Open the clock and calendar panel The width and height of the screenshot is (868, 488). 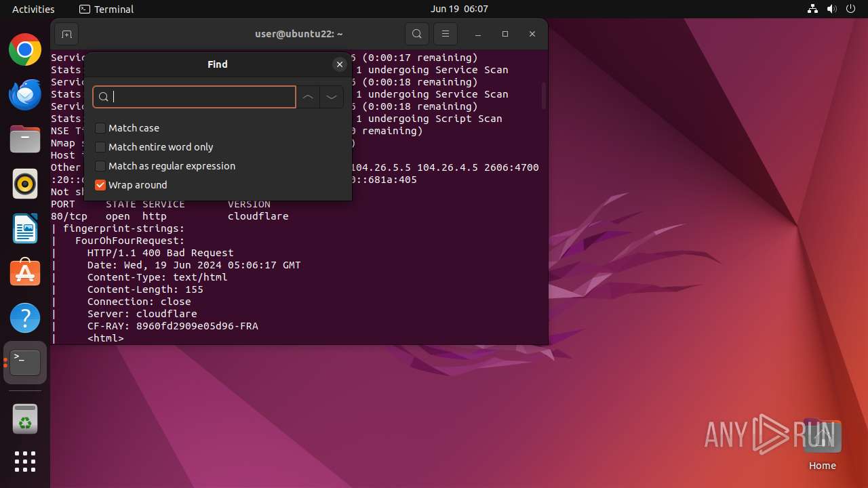(459, 9)
